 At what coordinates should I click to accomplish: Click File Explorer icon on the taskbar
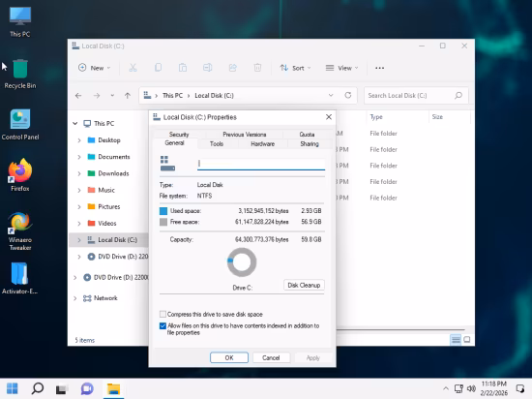(x=113, y=388)
